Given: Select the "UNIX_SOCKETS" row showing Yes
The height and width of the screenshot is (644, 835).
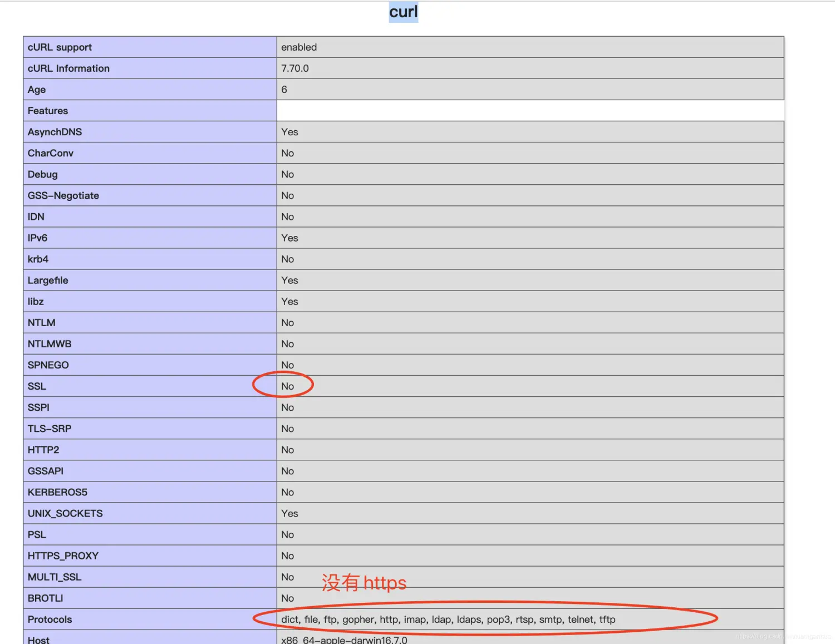Looking at the screenshot, I should [x=65, y=513].
